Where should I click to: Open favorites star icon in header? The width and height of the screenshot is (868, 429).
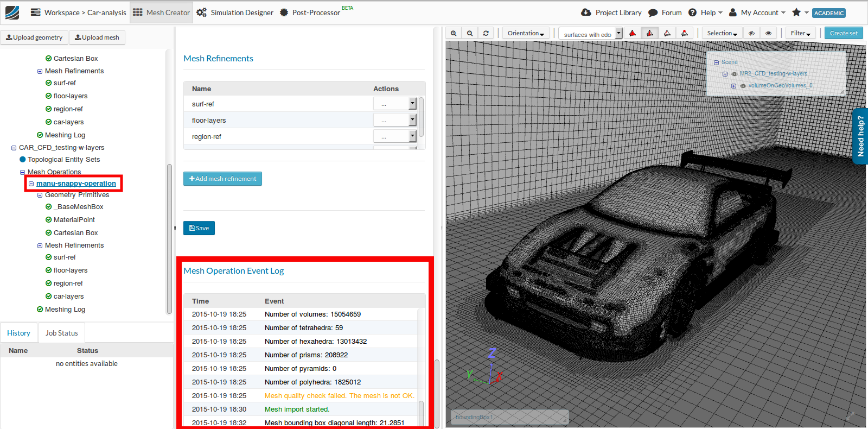click(796, 12)
